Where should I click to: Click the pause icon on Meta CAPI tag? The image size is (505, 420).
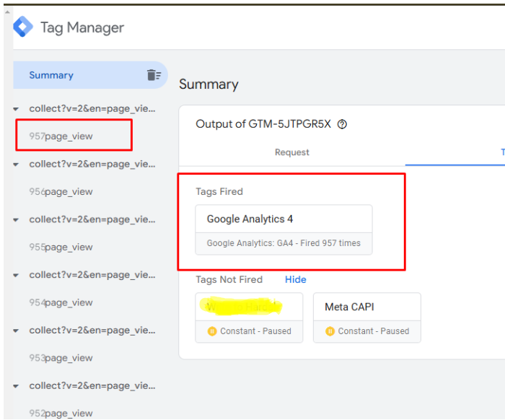click(330, 331)
